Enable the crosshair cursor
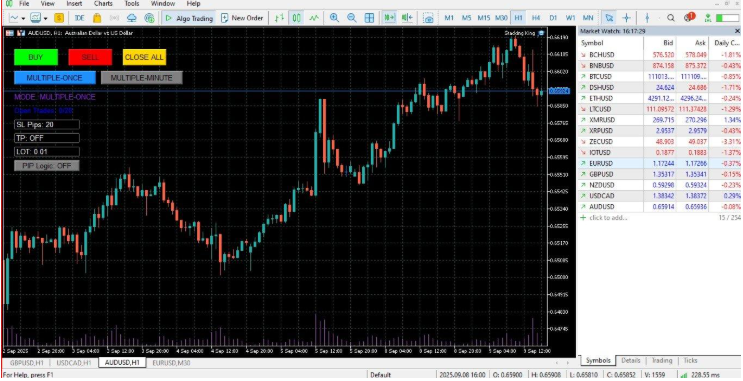 pyautogui.click(x=626, y=18)
